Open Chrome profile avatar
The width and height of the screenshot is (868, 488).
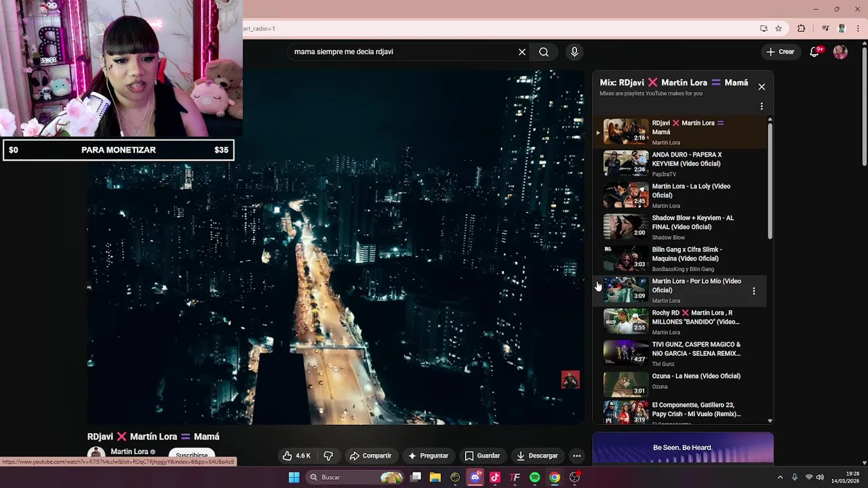842,28
